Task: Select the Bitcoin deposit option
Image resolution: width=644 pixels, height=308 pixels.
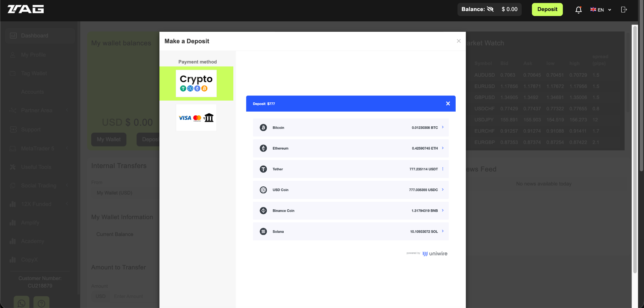Action: click(x=350, y=127)
